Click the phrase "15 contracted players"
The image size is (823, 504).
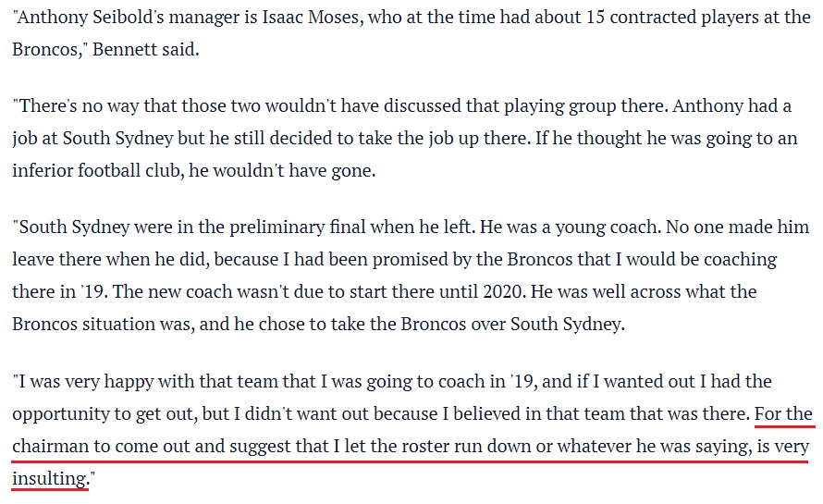tap(659, 18)
